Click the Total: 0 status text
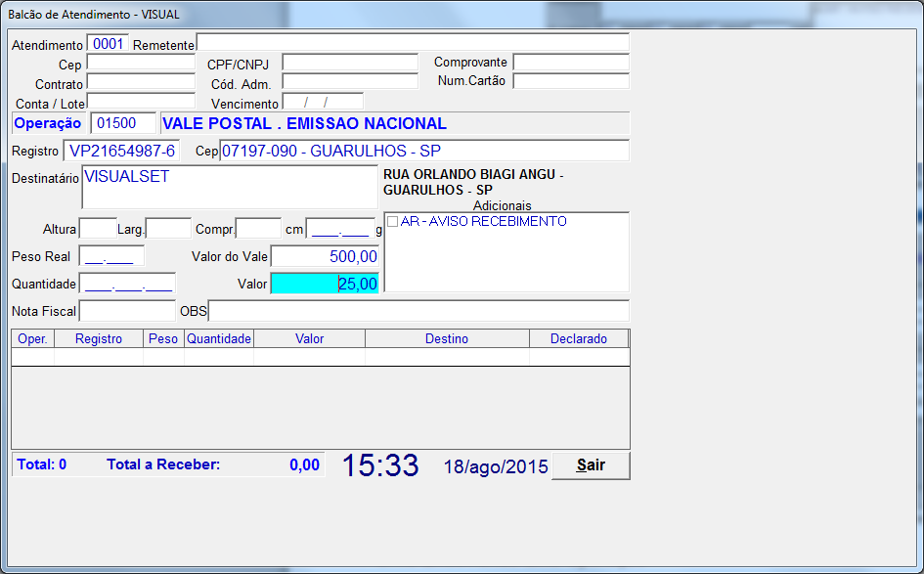 [x=42, y=464]
